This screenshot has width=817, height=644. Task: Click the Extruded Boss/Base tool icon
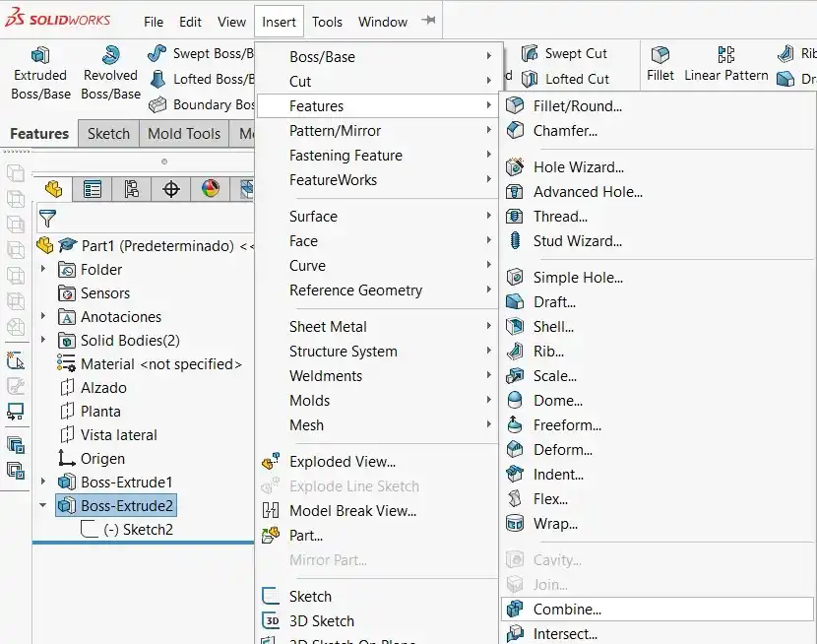pyautogui.click(x=40, y=55)
